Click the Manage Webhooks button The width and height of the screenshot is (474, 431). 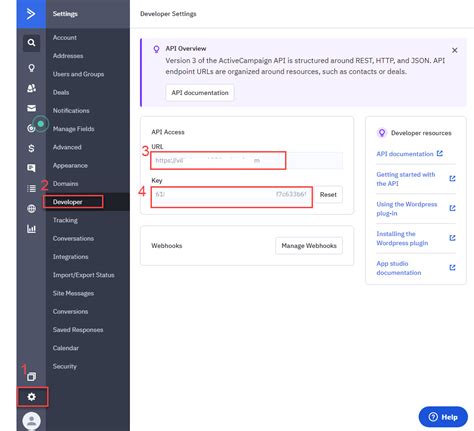click(x=309, y=246)
